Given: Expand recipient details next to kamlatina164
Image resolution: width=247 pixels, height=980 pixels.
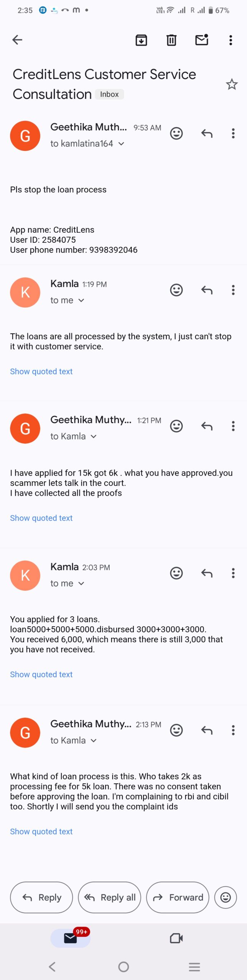Looking at the screenshot, I should point(122,144).
